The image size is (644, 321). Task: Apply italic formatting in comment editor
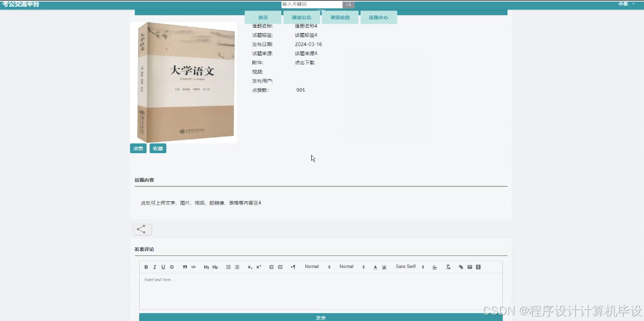tap(155, 267)
